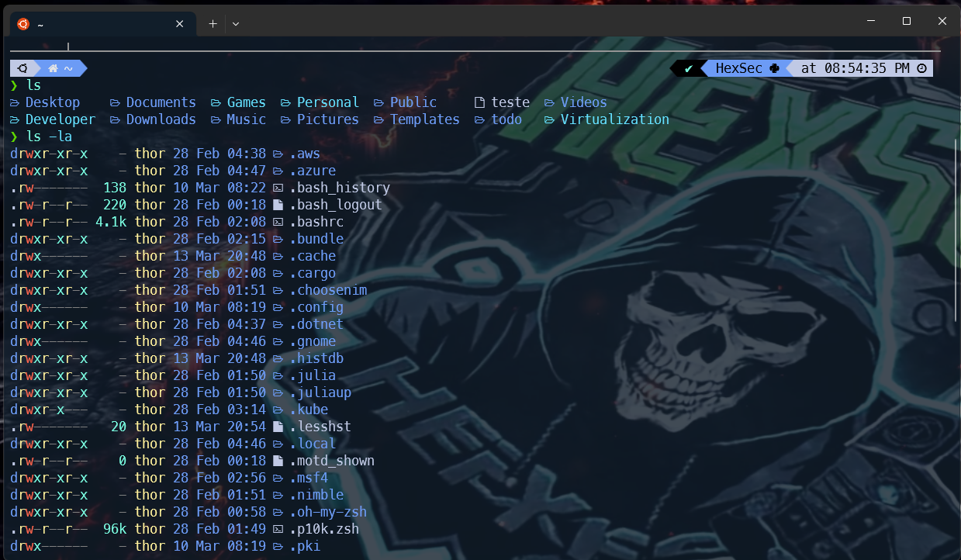
Task: Click the .bundle directory name
Action: (x=316, y=239)
